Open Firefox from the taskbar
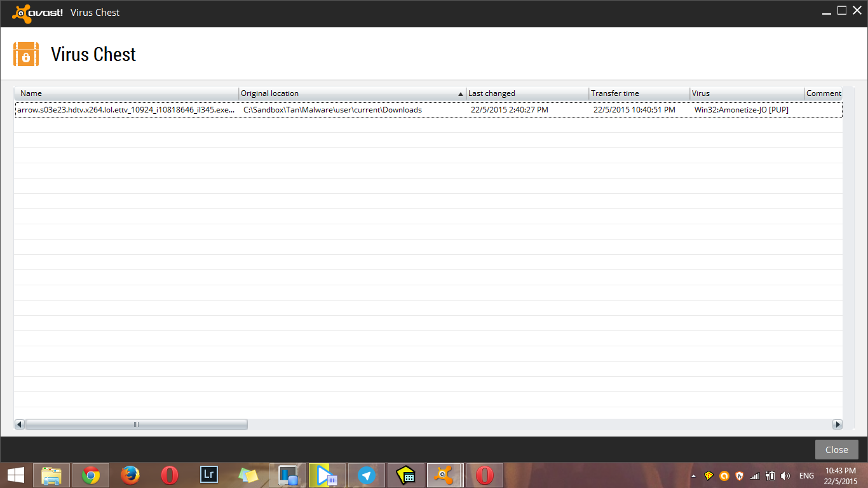The height and width of the screenshot is (488, 868). pyautogui.click(x=130, y=475)
